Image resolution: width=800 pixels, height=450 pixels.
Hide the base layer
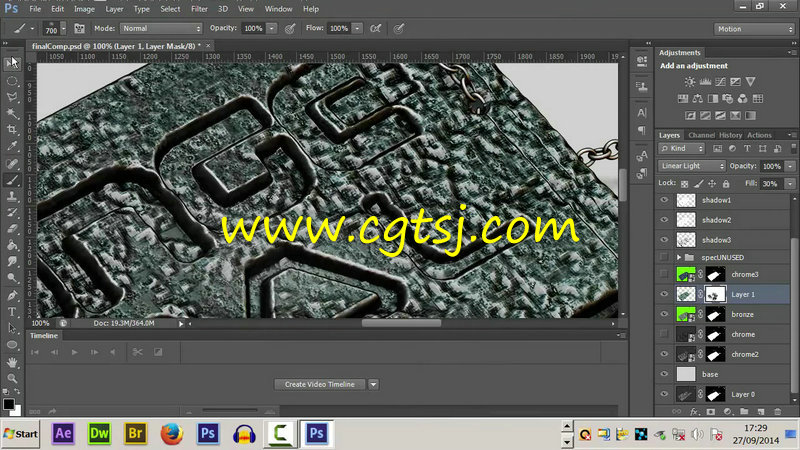pyautogui.click(x=664, y=374)
